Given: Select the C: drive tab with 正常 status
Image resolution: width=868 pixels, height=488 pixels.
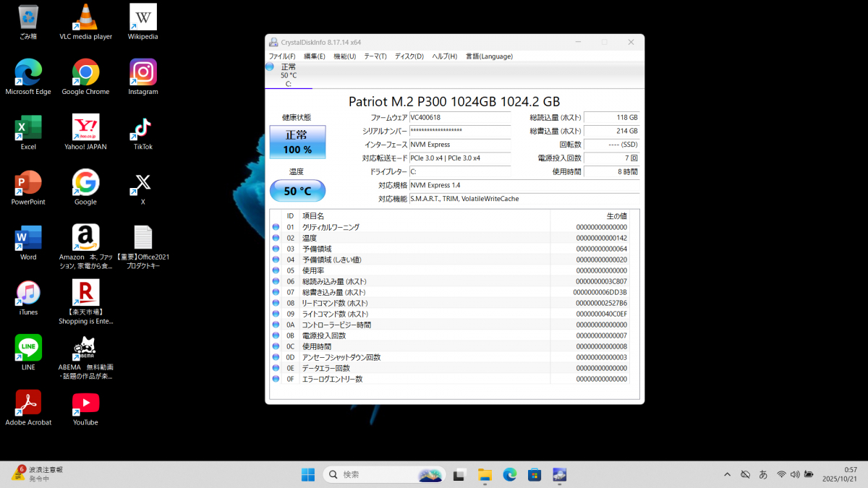Looking at the screenshot, I should coord(288,75).
